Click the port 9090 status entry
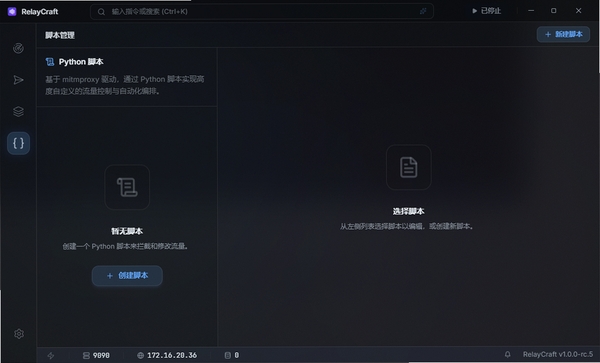This screenshot has height=363, width=600. click(96, 355)
